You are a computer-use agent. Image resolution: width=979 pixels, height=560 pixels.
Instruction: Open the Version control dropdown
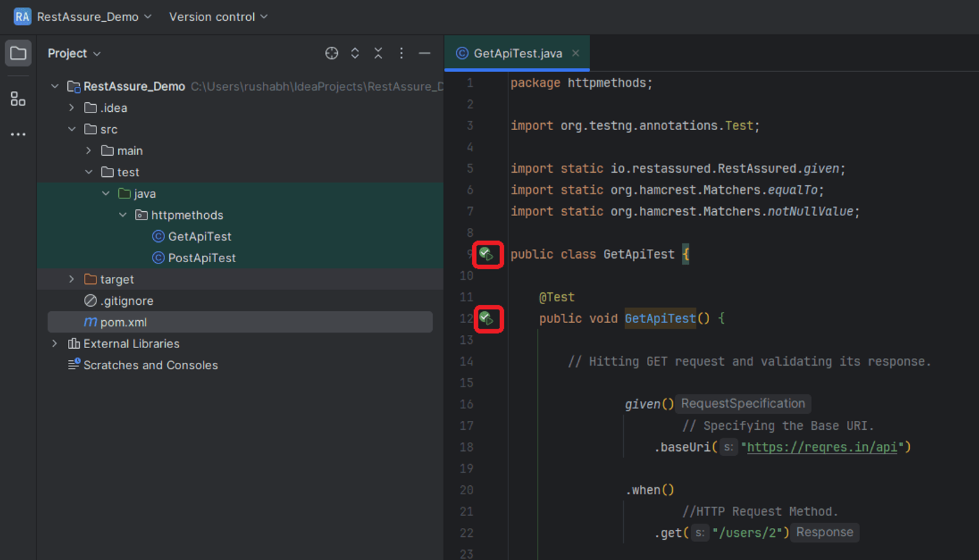[218, 17]
